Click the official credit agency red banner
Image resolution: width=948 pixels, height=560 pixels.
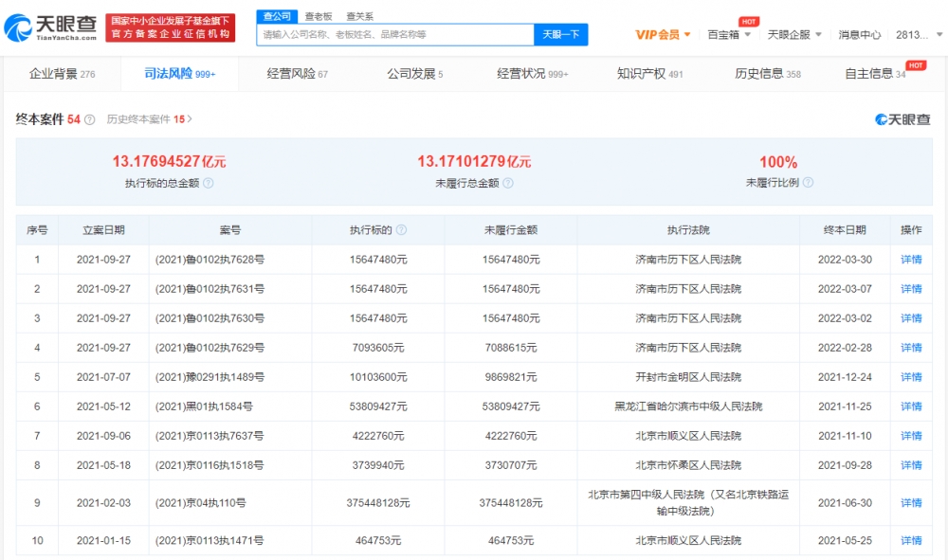(x=171, y=27)
